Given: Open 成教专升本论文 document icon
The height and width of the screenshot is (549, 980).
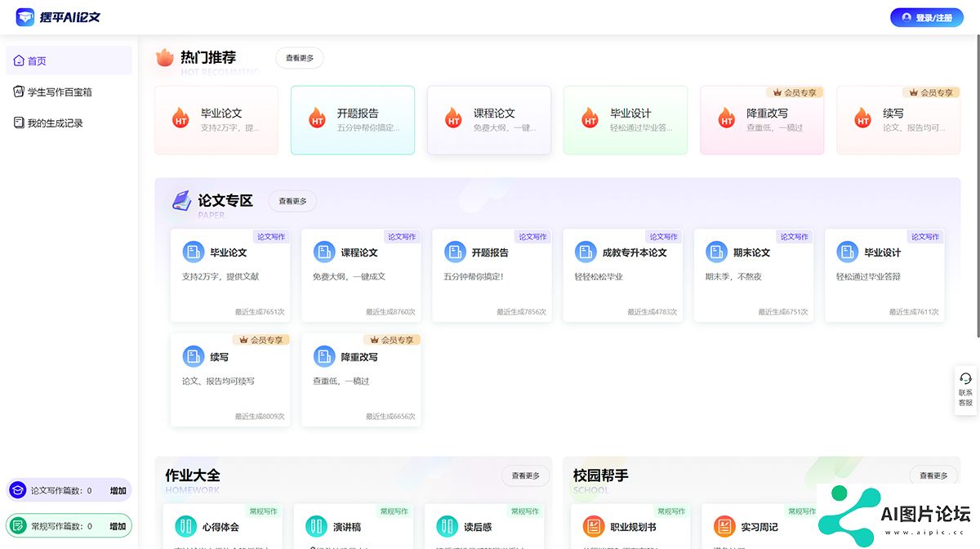Looking at the screenshot, I should tap(586, 252).
